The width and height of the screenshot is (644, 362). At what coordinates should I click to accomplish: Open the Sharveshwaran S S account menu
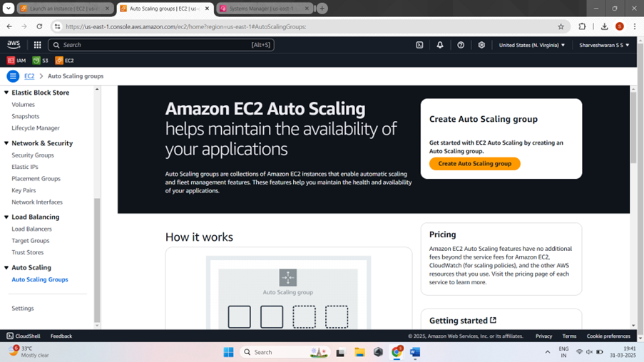coord(604,45)
